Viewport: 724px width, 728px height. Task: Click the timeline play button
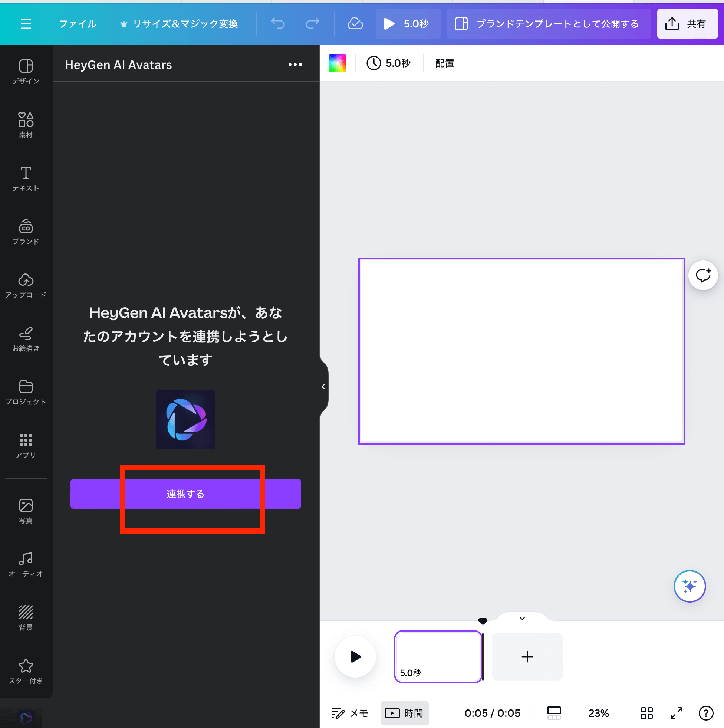click(355, 657)
